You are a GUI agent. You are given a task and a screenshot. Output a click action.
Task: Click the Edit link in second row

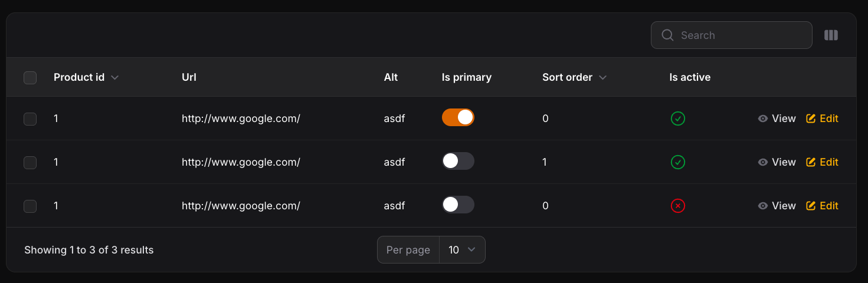coord(822,162)
